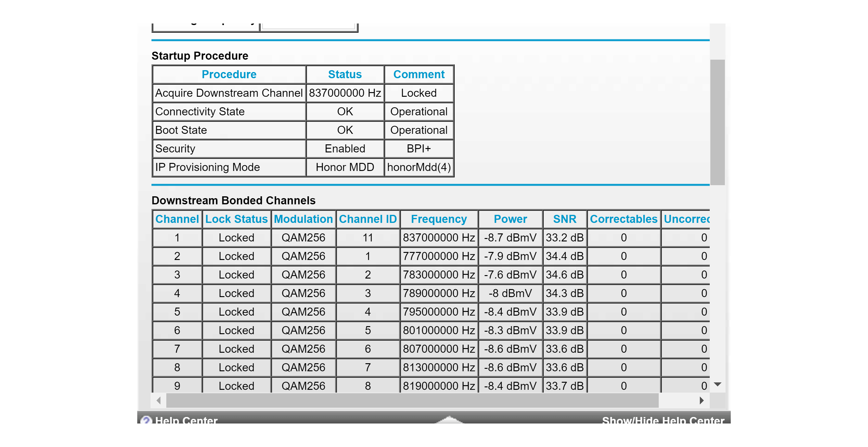Screen dimensions: 868x447
Task: Click the 801000000 Hz frequency cell
Action: tap(439, 330)
